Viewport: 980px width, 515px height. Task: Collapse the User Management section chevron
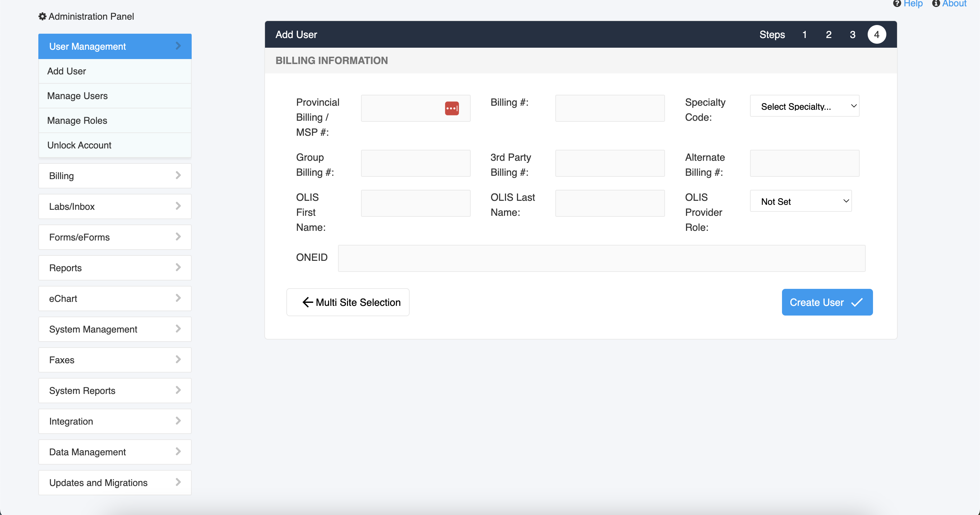(178, 46)
